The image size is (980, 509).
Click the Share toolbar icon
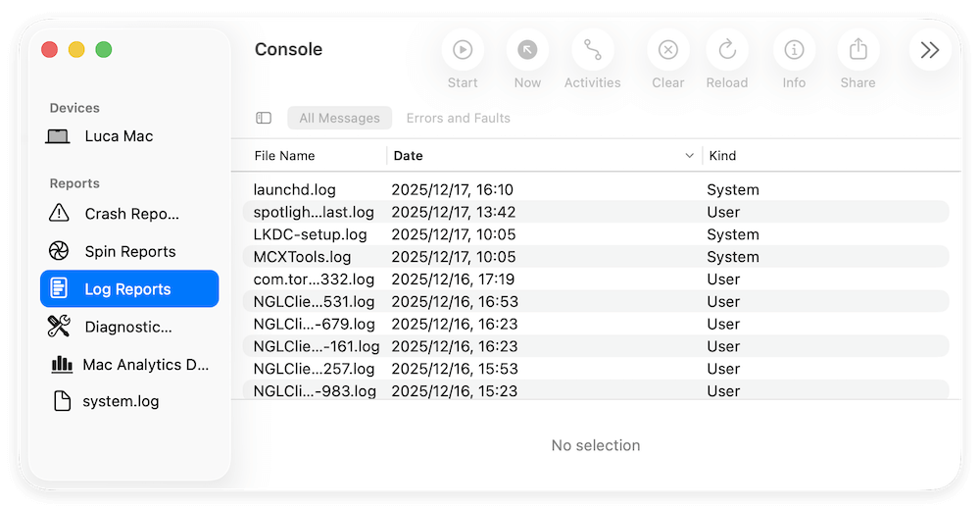tap(858, 50)
